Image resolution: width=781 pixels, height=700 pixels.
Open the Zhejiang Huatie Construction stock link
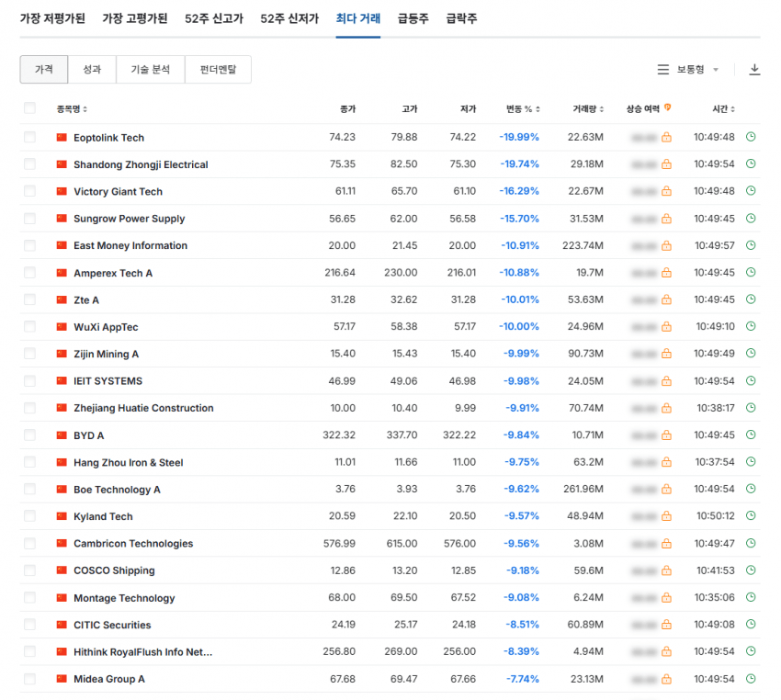click(143, 408)
